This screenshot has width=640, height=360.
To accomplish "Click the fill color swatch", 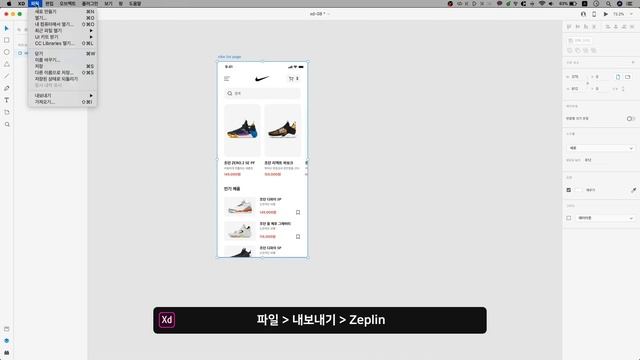I will coord(579,190).
